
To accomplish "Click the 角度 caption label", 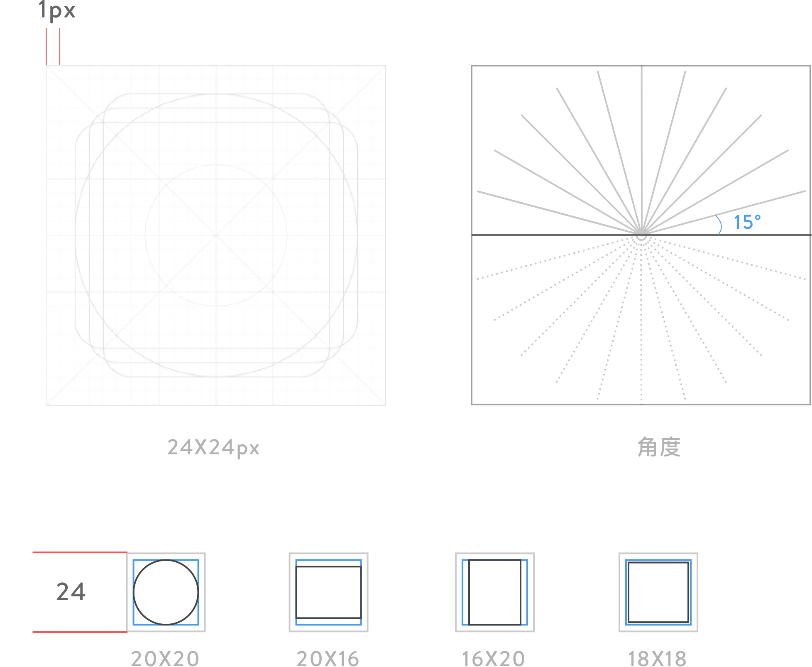I will tap(659, 447).
